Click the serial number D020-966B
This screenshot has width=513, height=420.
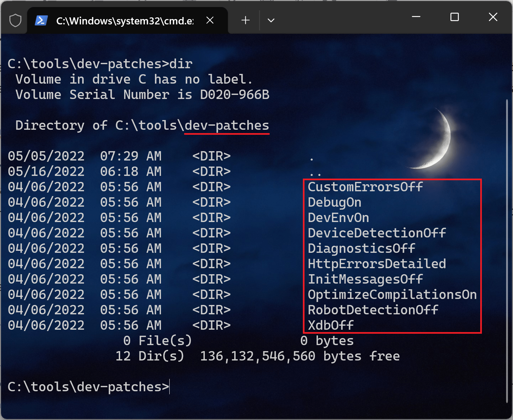pyautogui.click(x=235, y=95)
